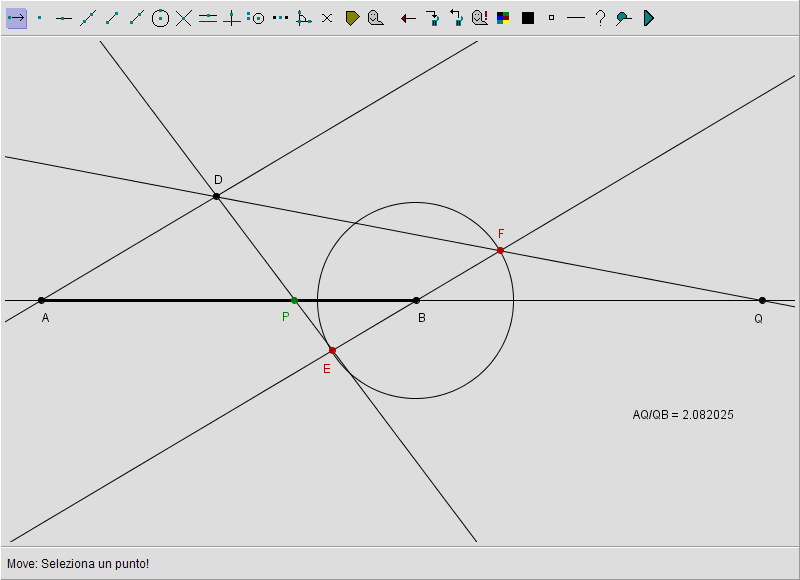Click the red back arrow icon
800x580 pixels.
408,18
